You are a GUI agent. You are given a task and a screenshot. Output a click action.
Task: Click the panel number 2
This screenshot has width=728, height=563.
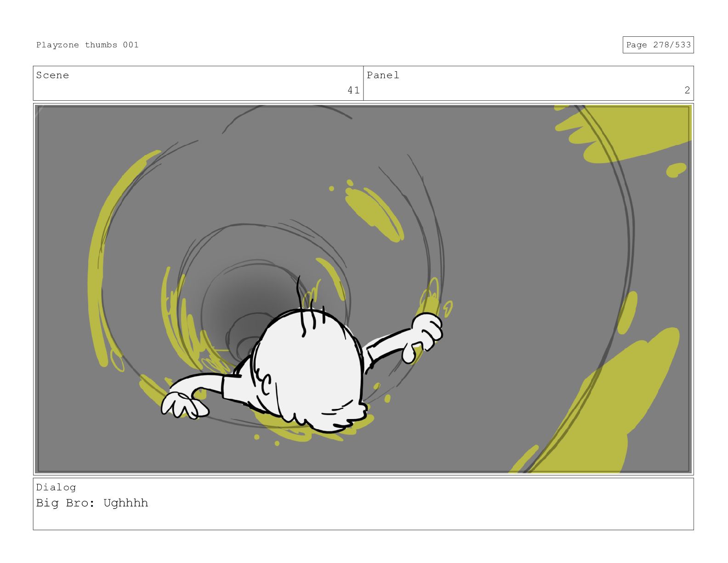(x=687, y=90)
